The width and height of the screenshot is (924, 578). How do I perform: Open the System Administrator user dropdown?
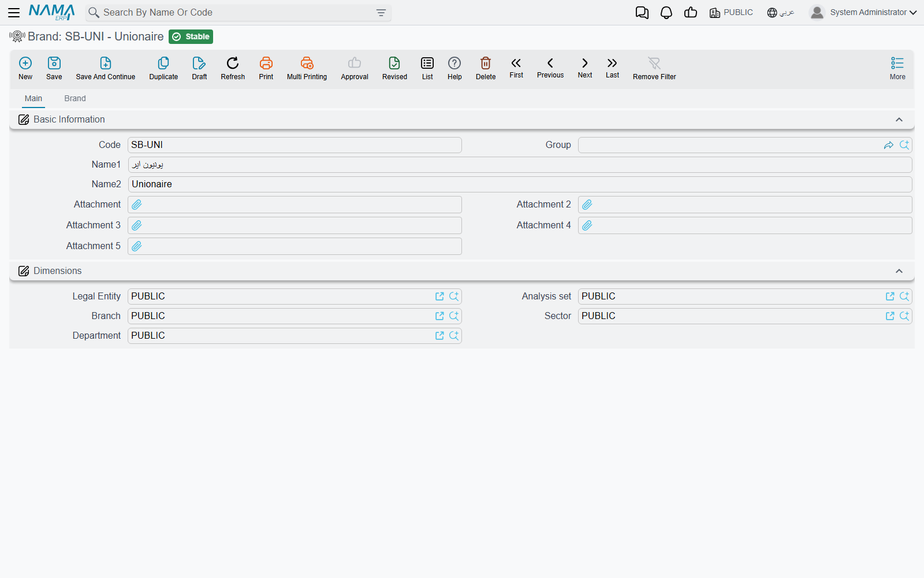click(x=863, y=12)
